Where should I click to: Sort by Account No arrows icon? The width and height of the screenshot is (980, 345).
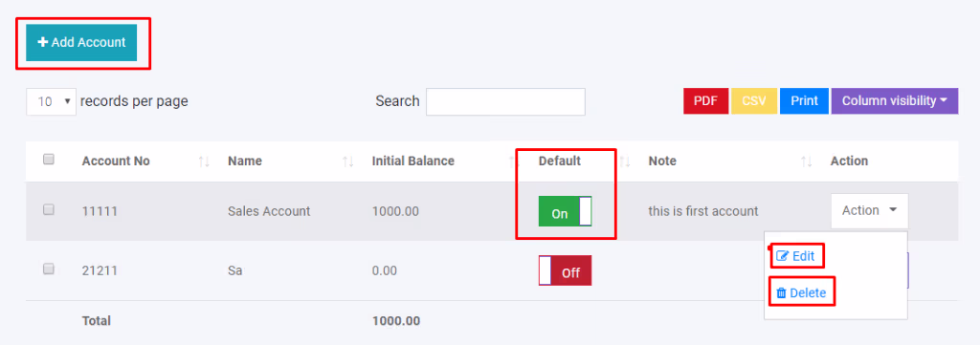[204, 162]
